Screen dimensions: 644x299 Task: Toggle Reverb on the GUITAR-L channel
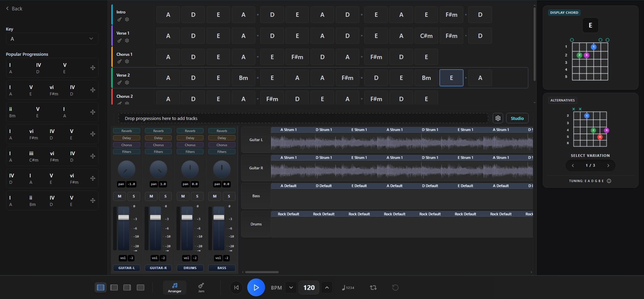[x=127, y=131]
